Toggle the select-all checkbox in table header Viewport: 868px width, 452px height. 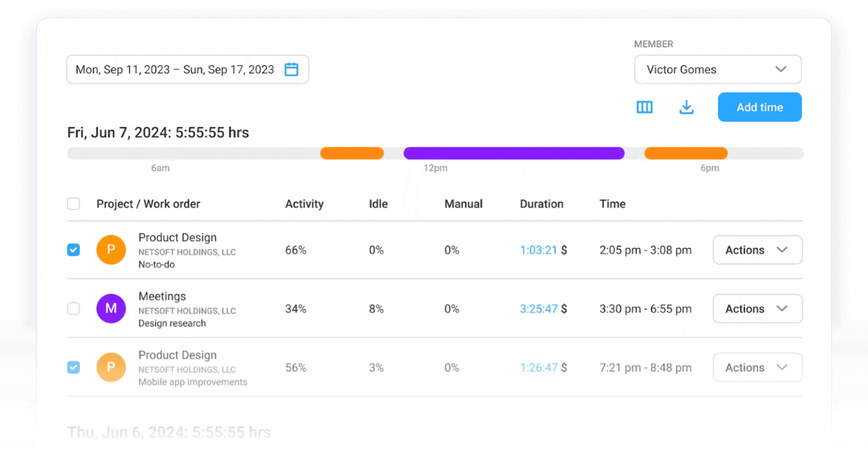(73, 204)
